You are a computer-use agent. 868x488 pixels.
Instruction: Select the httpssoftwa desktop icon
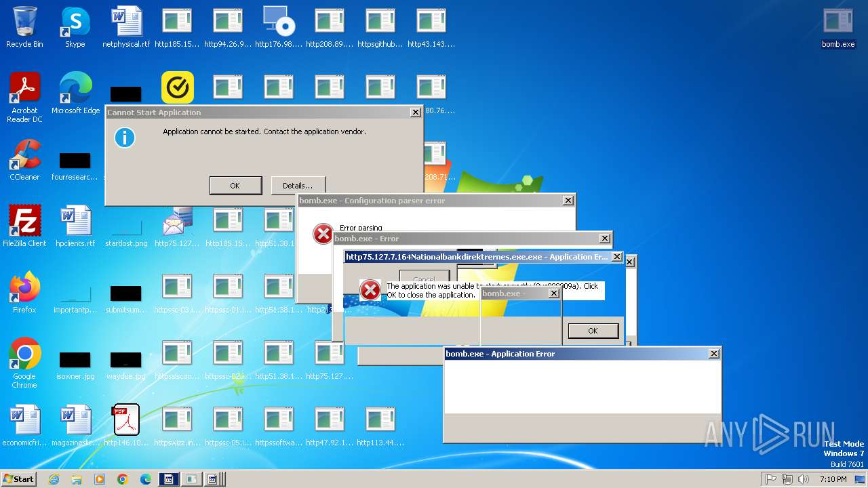coord(279,426)
